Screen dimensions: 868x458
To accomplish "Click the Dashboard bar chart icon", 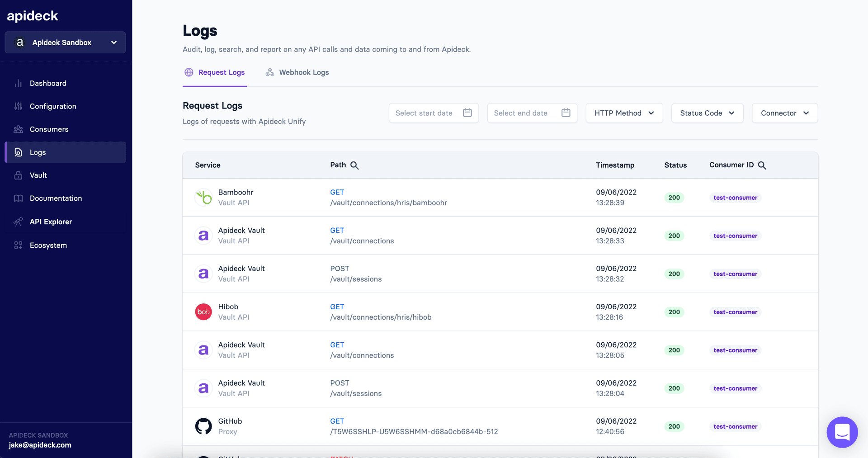I will (18, 83).
